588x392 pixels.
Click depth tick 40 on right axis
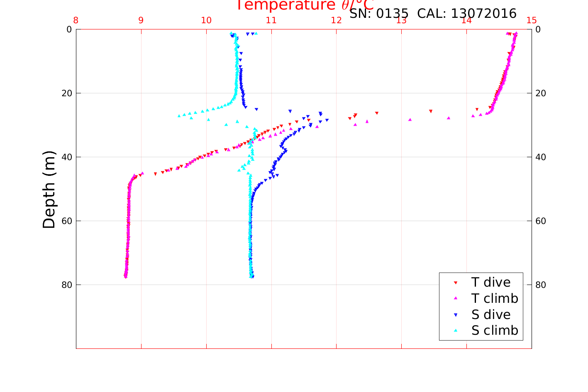pos(541,157)
